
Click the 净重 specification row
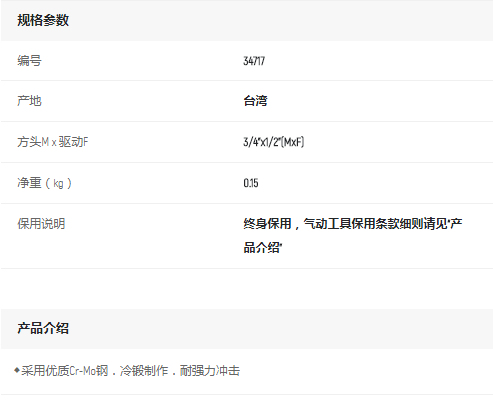point(247,183)
